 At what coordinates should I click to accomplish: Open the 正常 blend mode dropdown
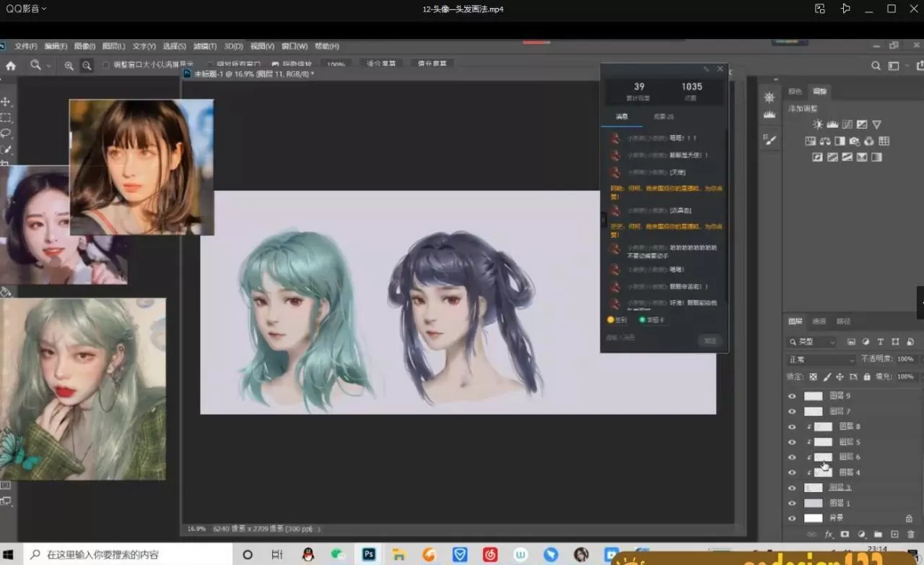821,359
